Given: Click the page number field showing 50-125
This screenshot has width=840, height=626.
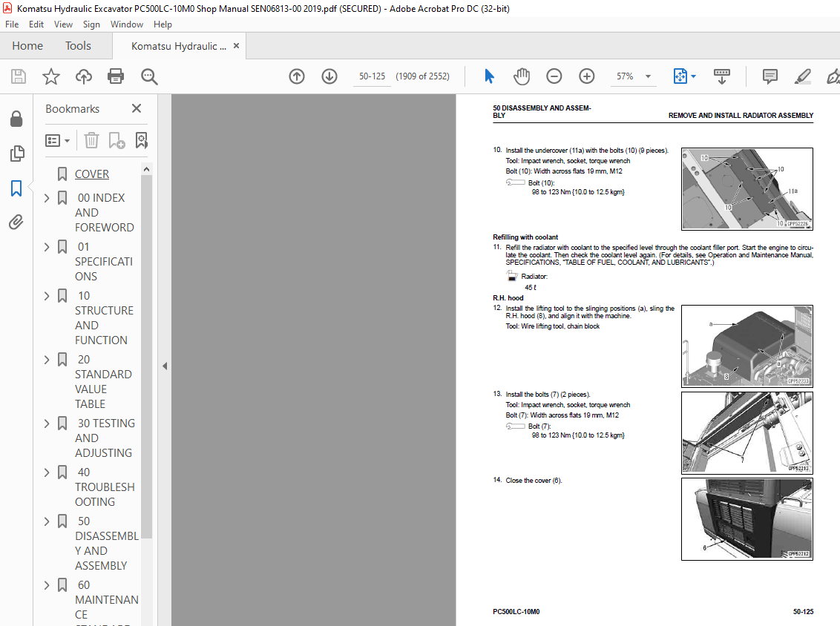Looking at the screenshot, I should pyautogui.click(x=372, y=76).
